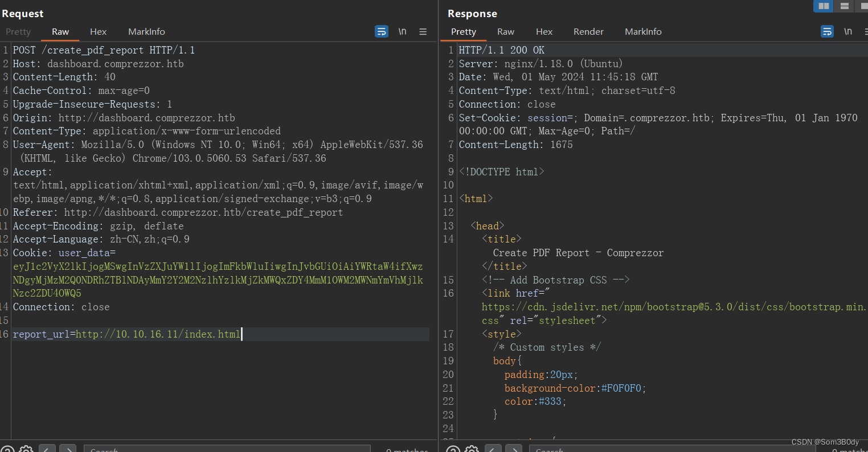Click the 'Content-Length: 40' request header
868x452 pixels.
[x=64, y=77]
